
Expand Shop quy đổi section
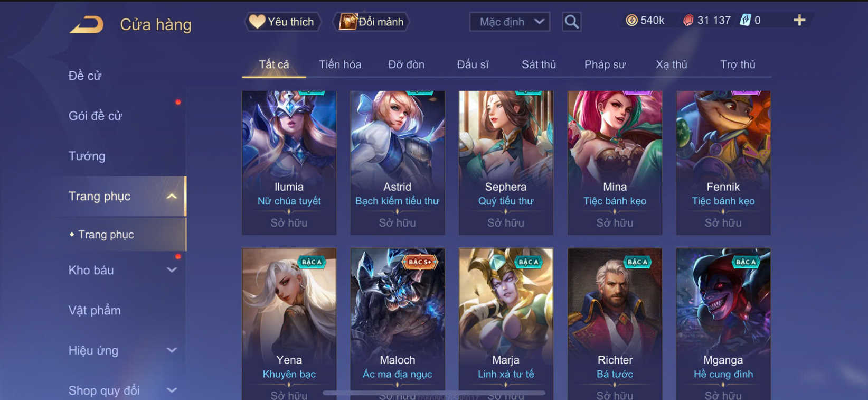coord(172,390)
